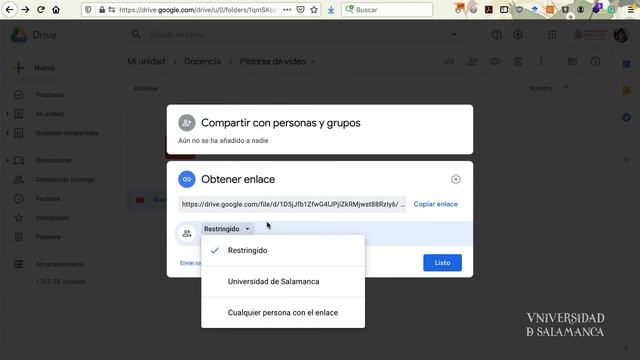Click the Drive toolbar share-person icon

472,62
